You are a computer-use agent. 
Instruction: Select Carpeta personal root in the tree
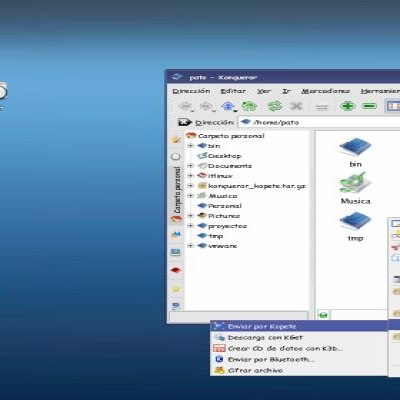coord(231,136)
